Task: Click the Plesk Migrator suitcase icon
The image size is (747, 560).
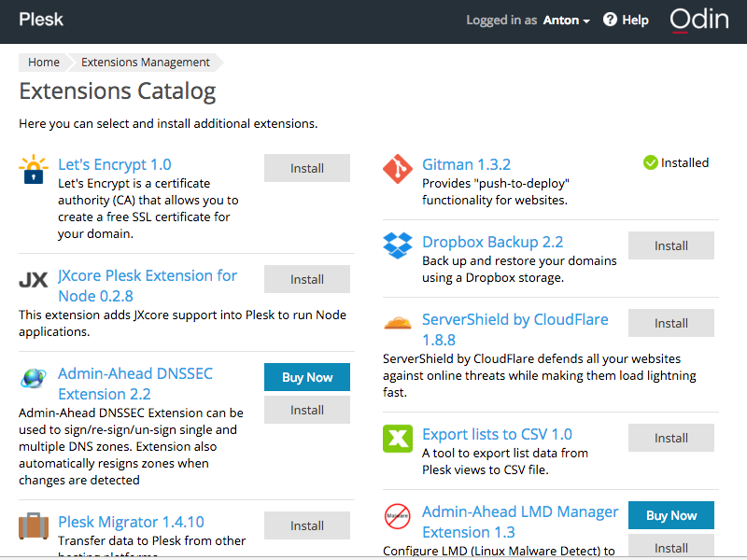Action: click(34, 525)
